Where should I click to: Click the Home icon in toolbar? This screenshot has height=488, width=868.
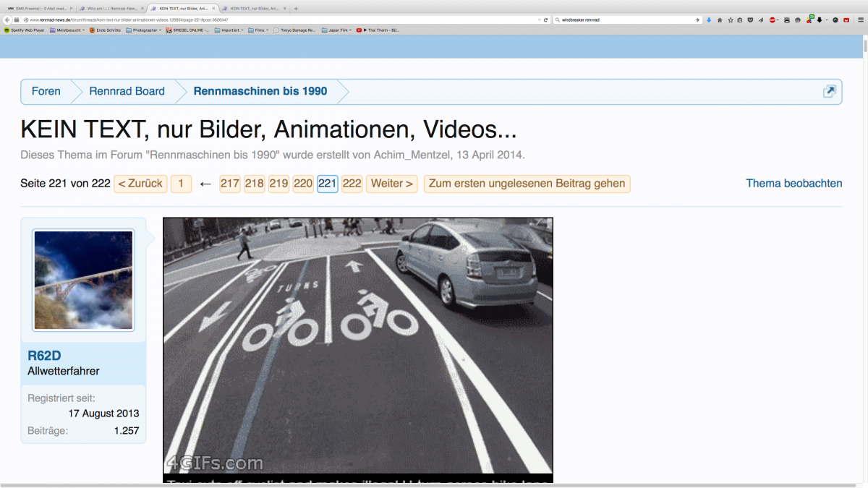coord(720,20)
